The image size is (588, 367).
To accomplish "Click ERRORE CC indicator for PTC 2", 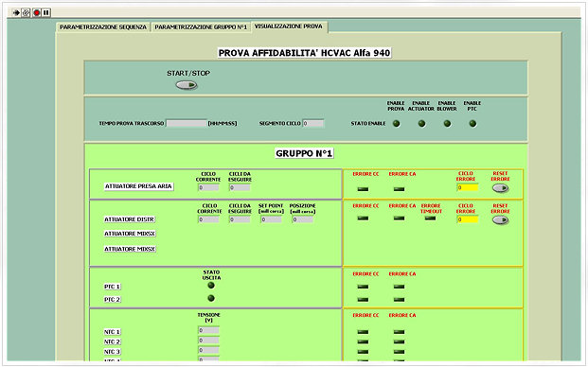I will (363, 300).
